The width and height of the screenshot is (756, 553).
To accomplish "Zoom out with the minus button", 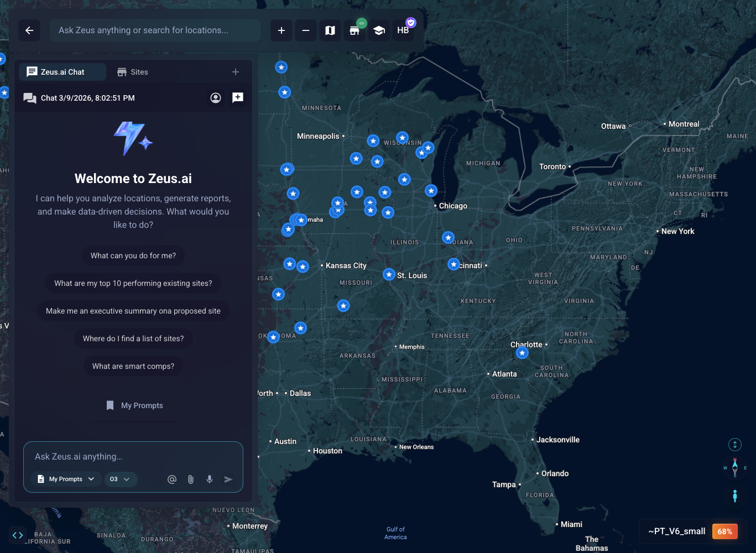I will 306,30.
